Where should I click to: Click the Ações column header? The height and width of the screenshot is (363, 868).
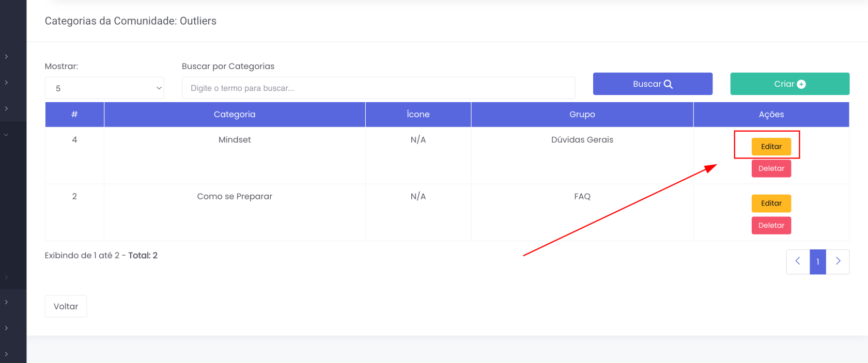point(771,114)
